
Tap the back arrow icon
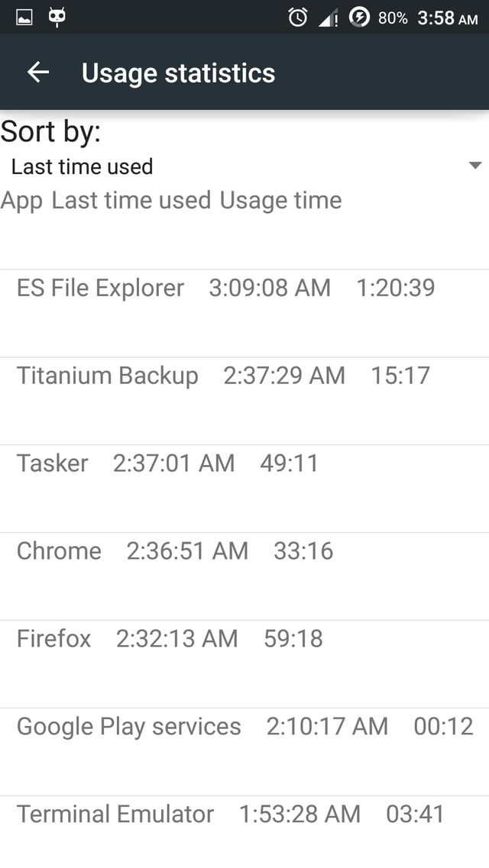pyautogui.click(x=37, y=73)
